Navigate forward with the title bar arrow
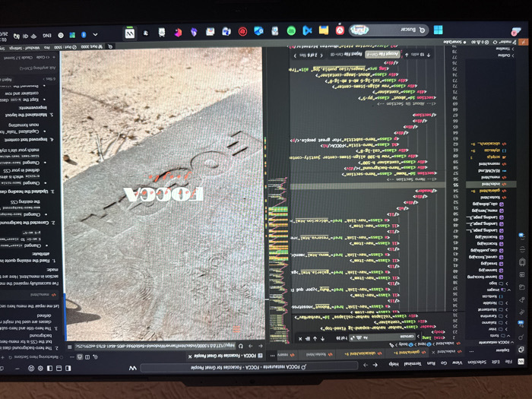532x399 pixels. coord(366,365)
